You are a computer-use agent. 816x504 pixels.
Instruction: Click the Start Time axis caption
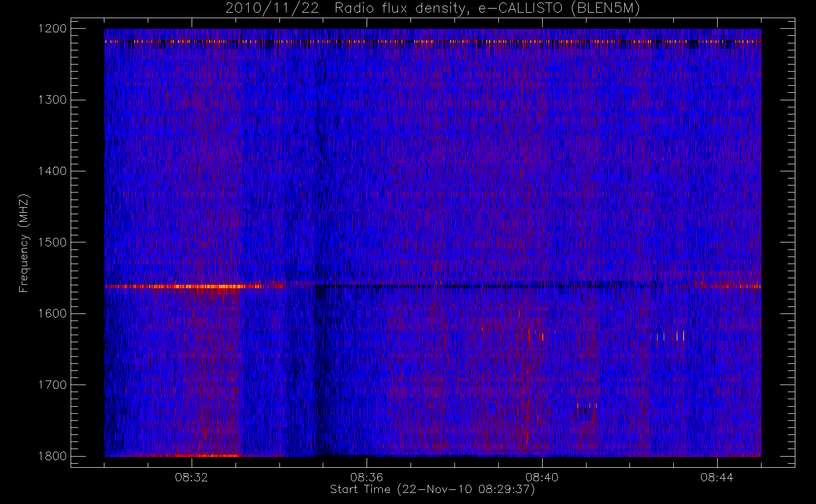coord(432,489)
